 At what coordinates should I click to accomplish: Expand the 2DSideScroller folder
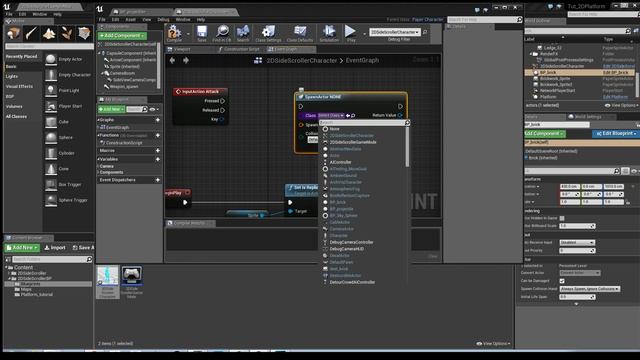[x=10, y=273]
